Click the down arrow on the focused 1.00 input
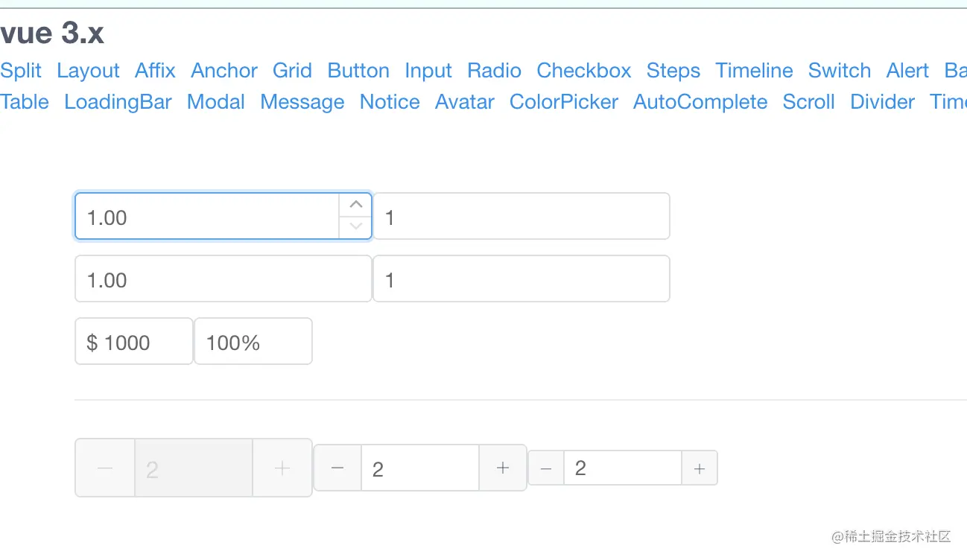The height and width of the screenshot is (560, 967). (355, 227)
